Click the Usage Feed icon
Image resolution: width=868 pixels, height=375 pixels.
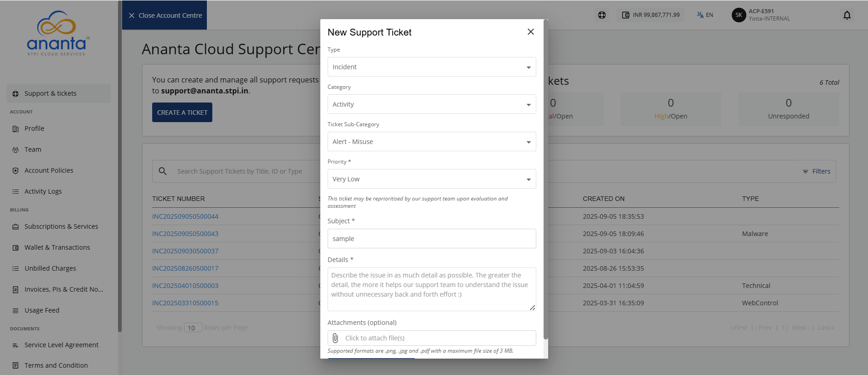(15, 310)
